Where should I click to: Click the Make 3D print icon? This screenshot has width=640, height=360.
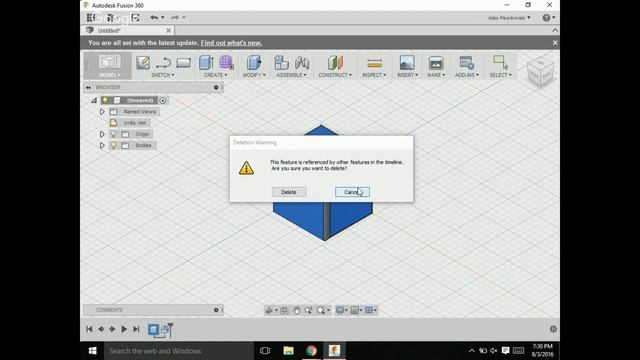pos(436,63)
